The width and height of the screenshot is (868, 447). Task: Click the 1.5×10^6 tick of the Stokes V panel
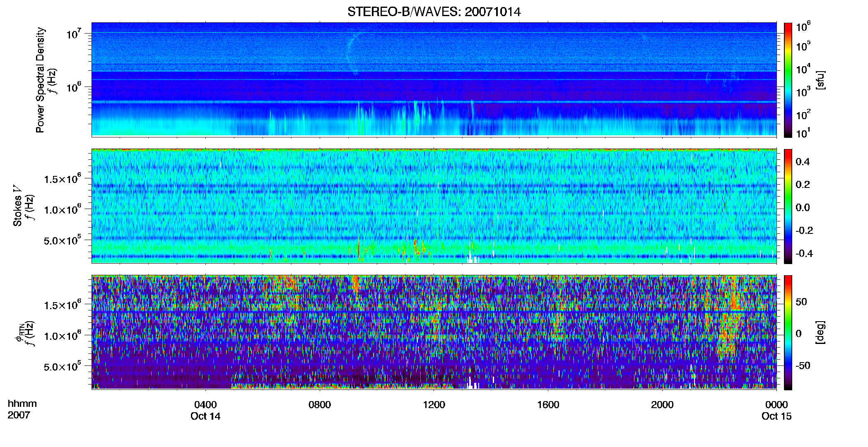pos(63,179)
